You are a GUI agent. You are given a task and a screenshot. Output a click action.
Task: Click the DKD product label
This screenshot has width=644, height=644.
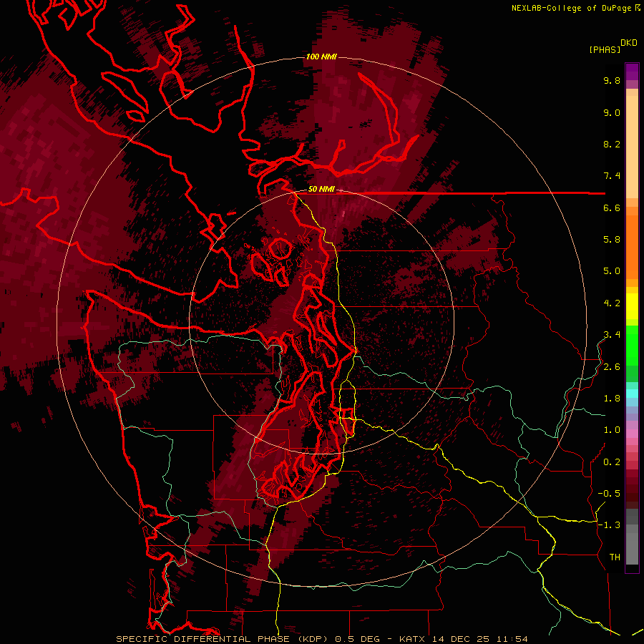point(629,42)
